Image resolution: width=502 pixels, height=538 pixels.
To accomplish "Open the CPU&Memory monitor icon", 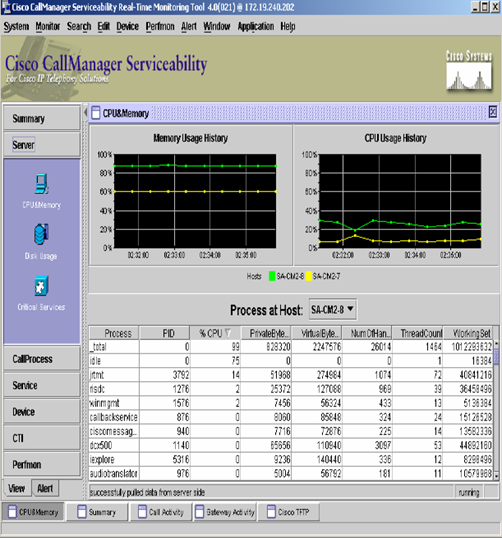I will tap(42, 184).
